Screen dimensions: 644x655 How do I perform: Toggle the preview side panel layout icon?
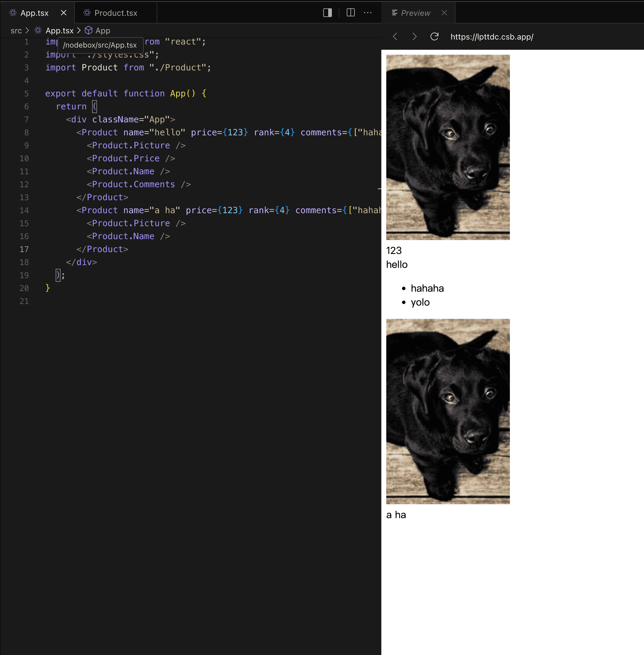[327, 13]
